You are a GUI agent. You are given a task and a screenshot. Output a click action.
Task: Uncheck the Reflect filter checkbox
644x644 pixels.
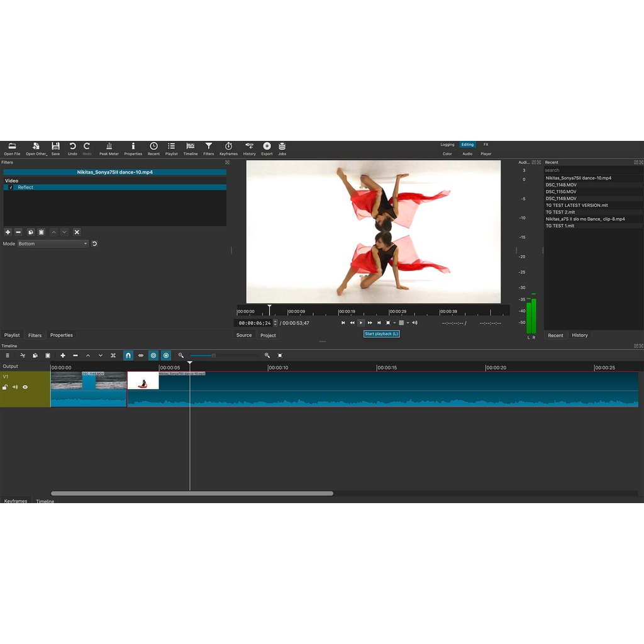(11, 187)
